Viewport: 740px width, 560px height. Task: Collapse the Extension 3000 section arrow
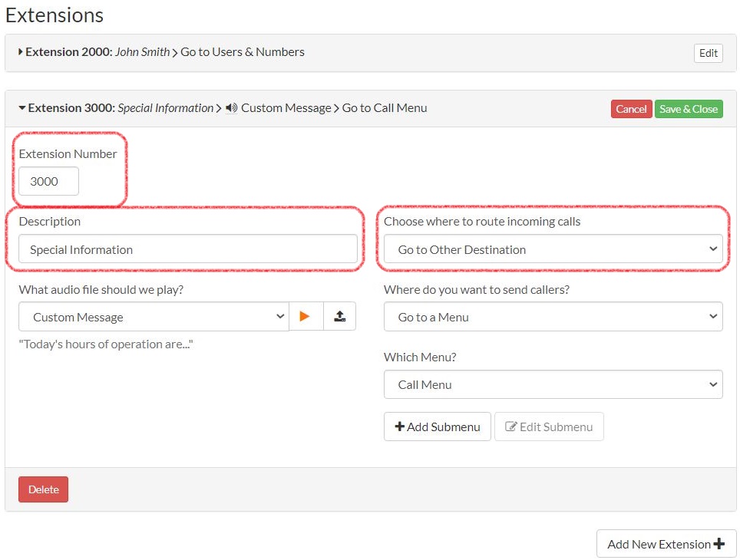coord(21,108)
